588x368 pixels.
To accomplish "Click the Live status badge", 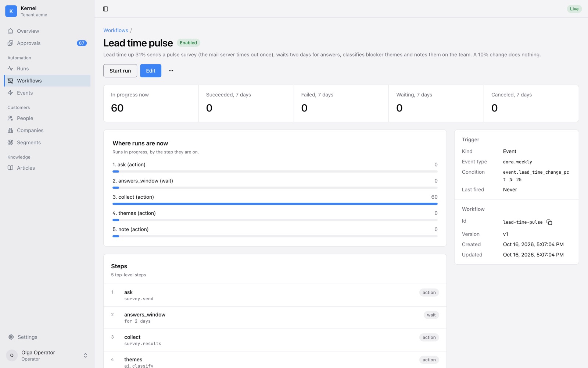I will click(x=574, y=9).
